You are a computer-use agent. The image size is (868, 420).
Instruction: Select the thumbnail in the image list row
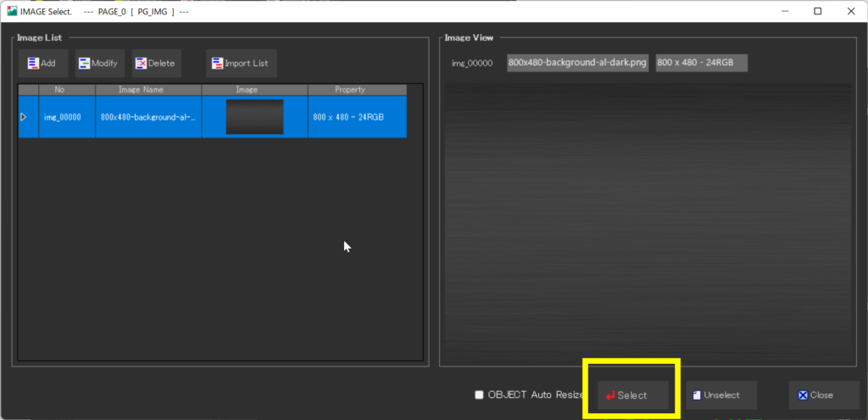pos(254,117)
